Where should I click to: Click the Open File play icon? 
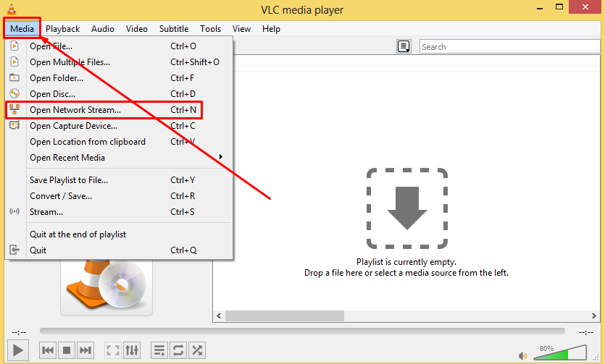coord(14,46)
